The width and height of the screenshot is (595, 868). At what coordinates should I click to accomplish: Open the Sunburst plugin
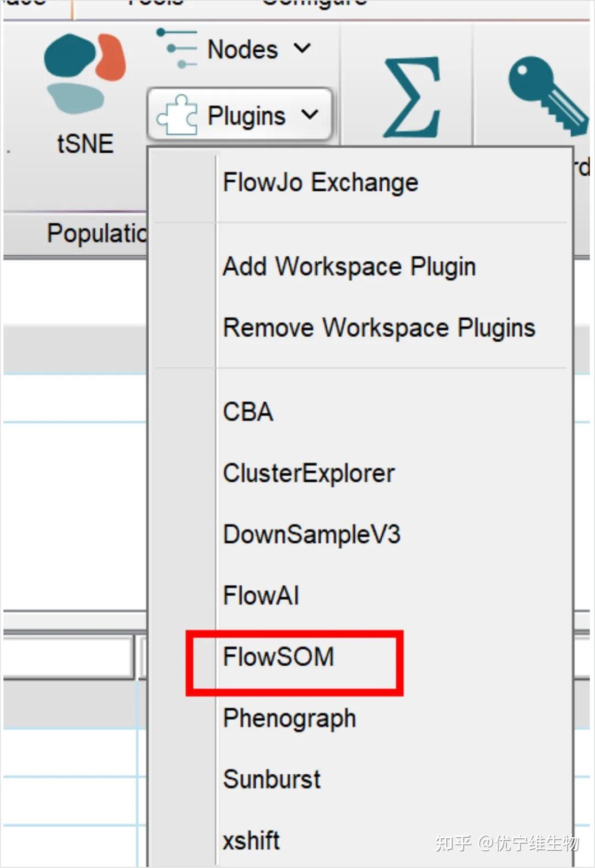[x=272, y=779]
